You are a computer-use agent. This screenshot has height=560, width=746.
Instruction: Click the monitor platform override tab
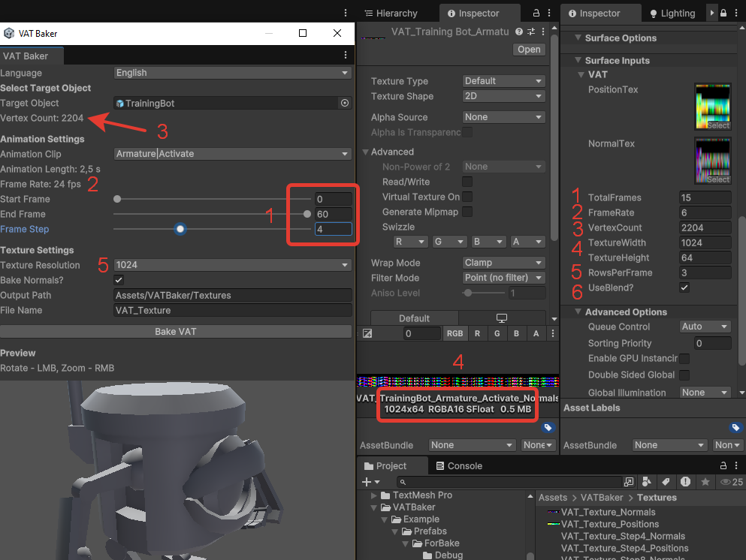click(501, 318)
